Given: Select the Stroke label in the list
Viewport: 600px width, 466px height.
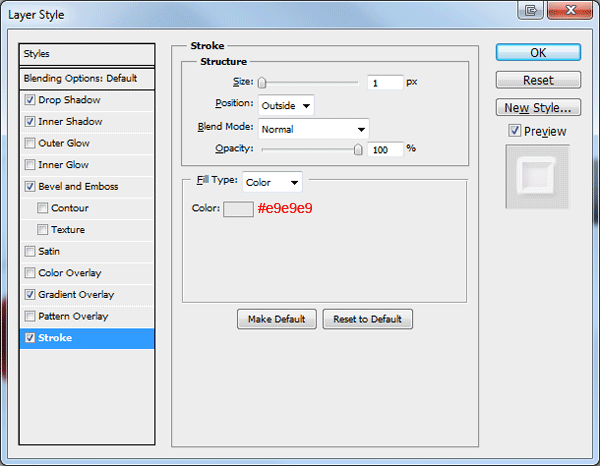Looking at the screenshot, I should pos(55,338).
